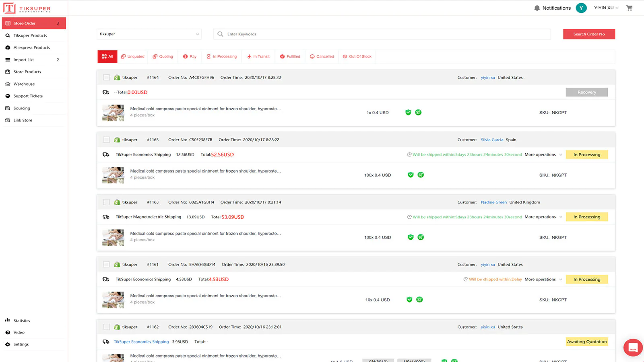Click truck shipping icon for order #1162
This screenshot has height=362, width=644.
106,341
